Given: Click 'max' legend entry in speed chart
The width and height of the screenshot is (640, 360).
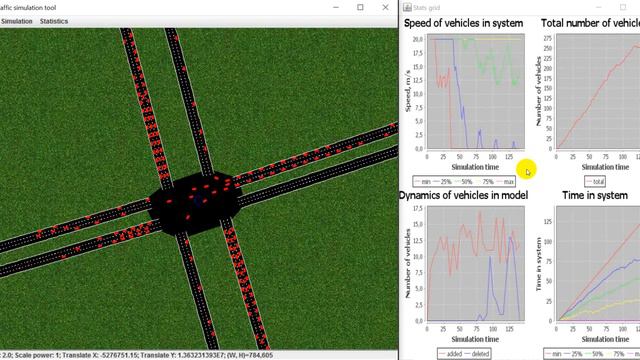Looking at the screenshot, I should click(x=505, y=182).
